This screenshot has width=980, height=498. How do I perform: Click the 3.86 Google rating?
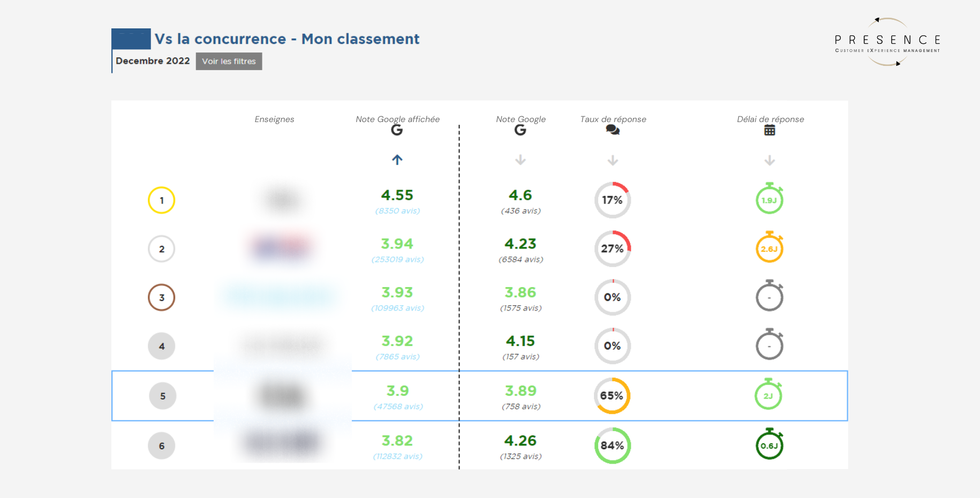pyautogui.click(x=521, y=293)
